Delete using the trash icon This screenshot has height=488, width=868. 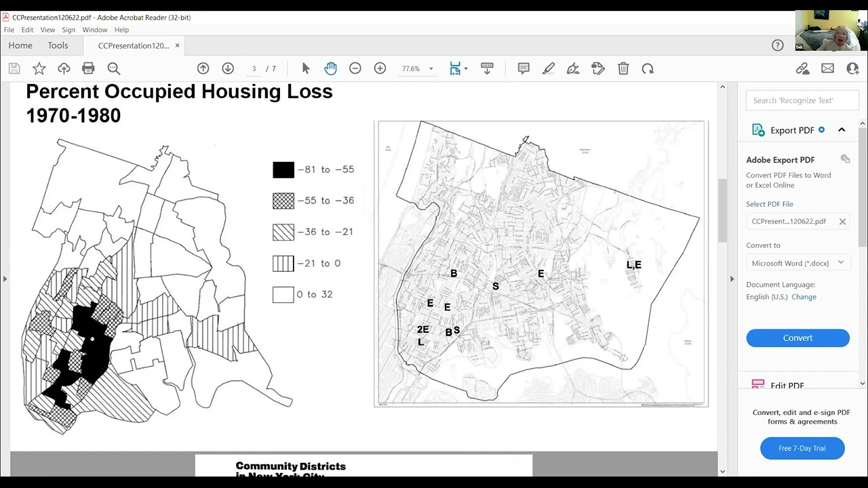pyautogui.click(x=623, y=68)
